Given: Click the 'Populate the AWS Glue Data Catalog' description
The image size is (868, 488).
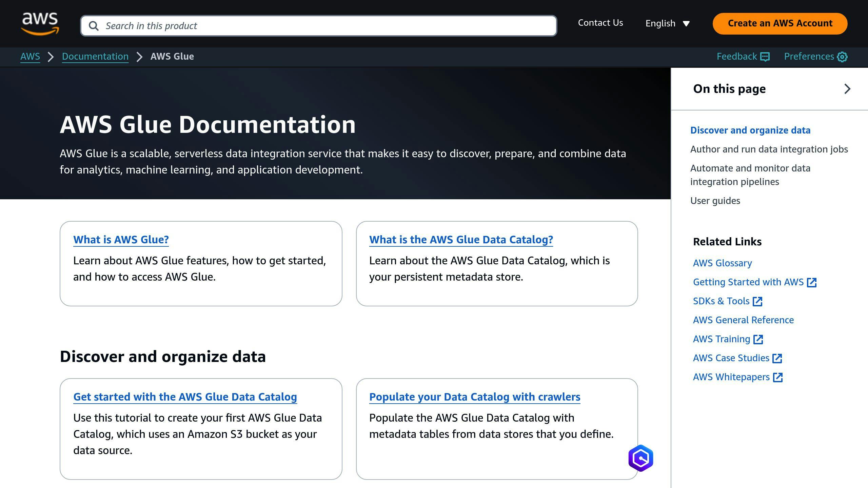Looking at the screenshot, I should (491, 426).
